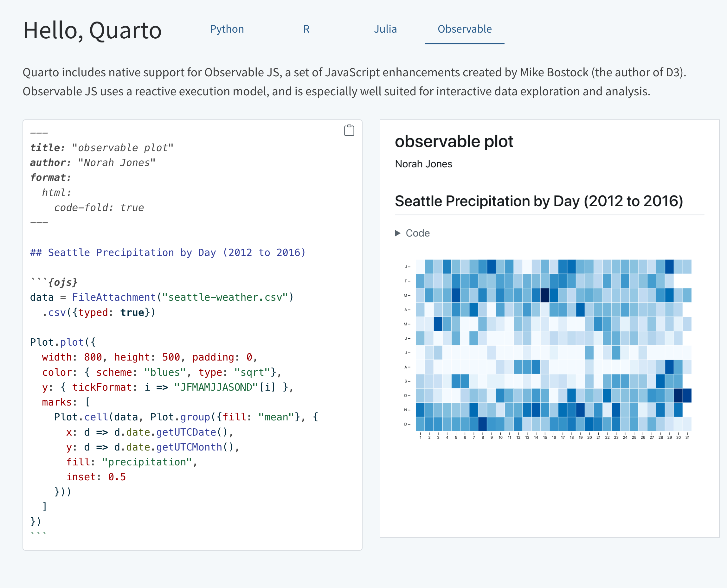Image resolution: width=727 pixels, height=588 pixels.
Task: Click the active Observable tab
Action: tap(465, 29)
